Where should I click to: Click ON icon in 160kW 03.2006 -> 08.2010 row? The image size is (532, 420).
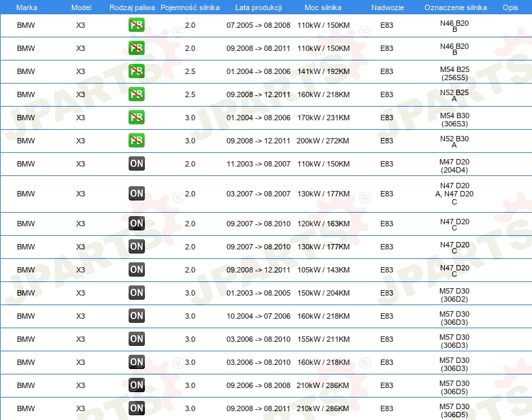136,362
